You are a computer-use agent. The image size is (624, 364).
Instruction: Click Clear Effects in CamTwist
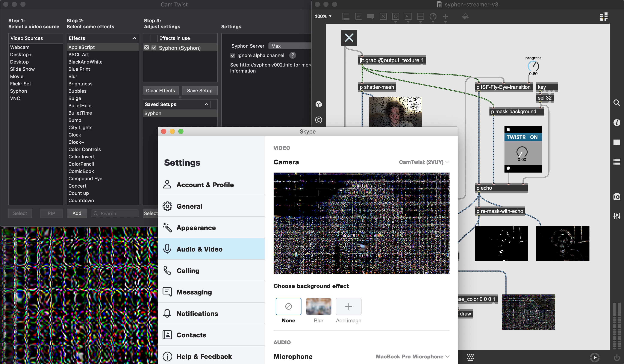161,91
